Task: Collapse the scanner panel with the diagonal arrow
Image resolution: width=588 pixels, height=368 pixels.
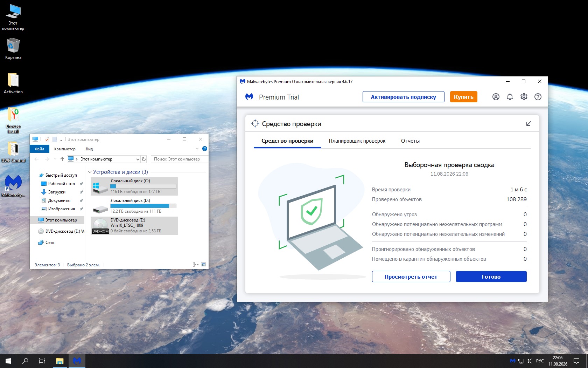Action: pyautogui.click(x=528, y=124)
